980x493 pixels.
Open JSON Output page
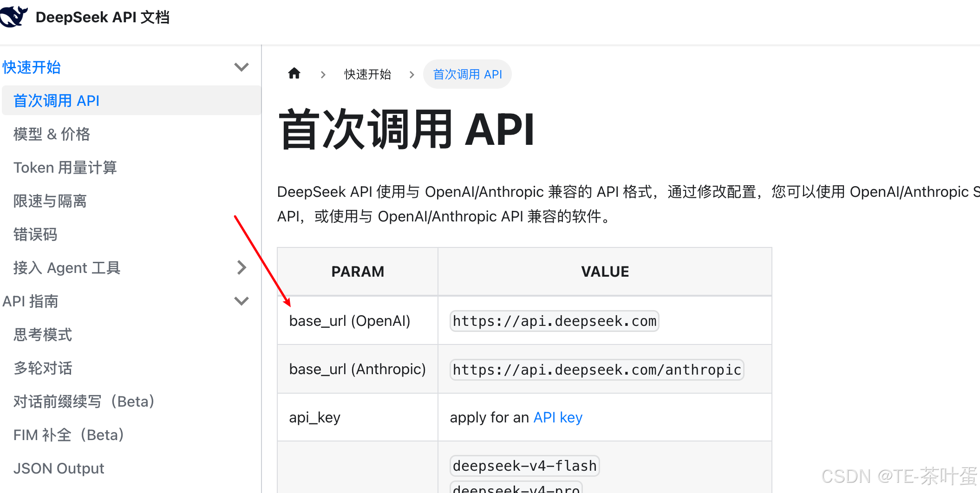tap(59, 468)
